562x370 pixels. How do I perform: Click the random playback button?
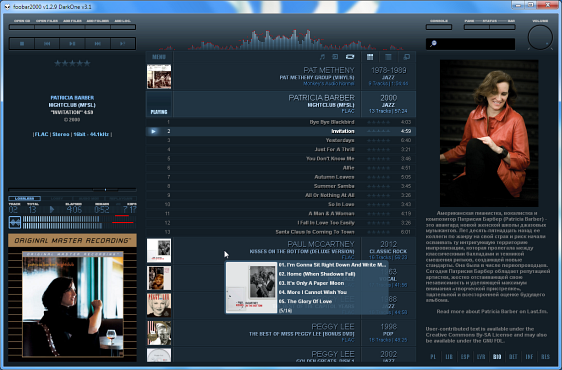123,43
